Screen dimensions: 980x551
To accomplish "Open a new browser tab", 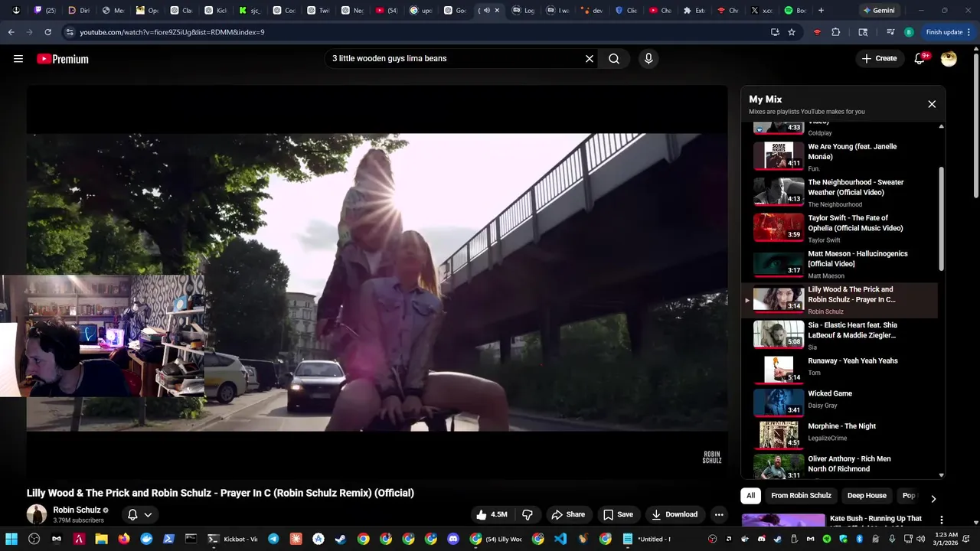I will click(x=822, y=11).
